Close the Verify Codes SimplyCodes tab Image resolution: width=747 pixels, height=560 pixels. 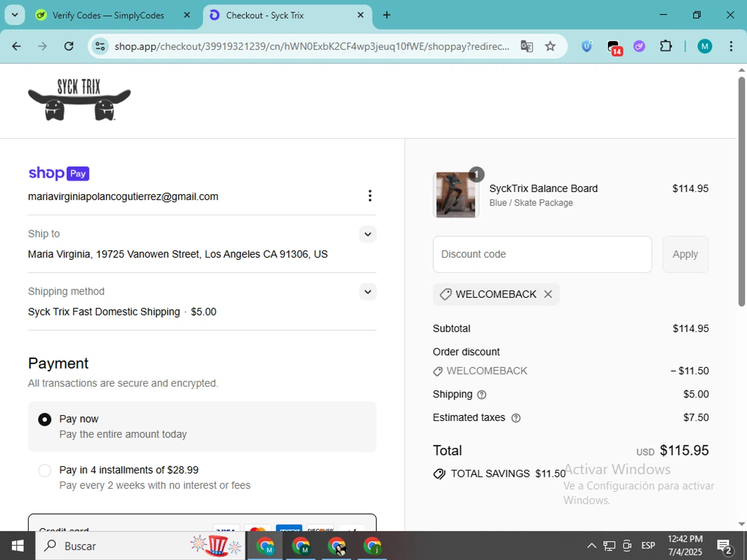pos(187,15)
